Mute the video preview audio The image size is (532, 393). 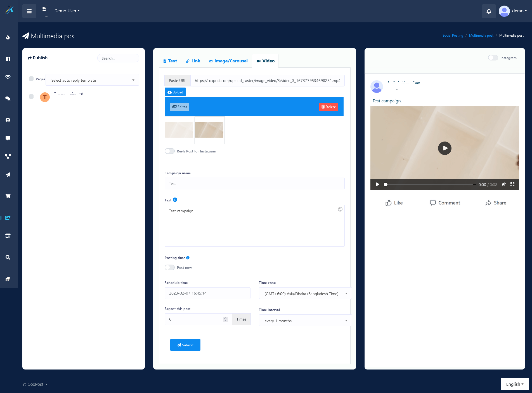[504, 184]
